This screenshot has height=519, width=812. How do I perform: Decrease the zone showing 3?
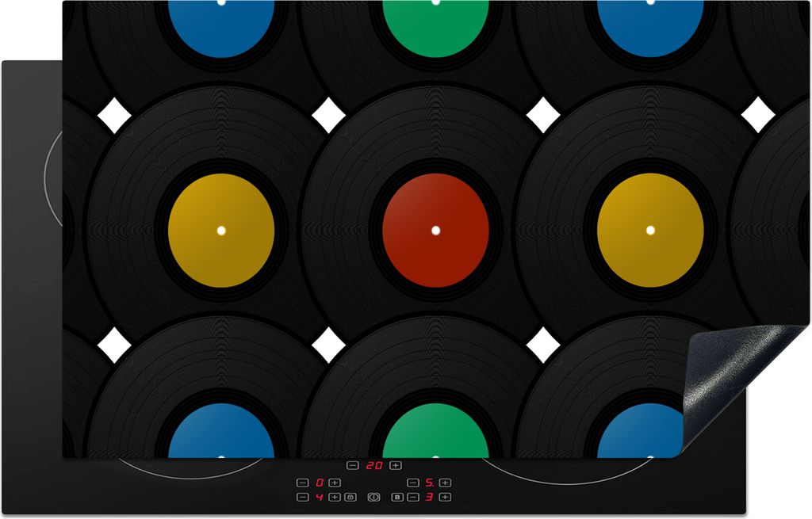coord(412,498)
